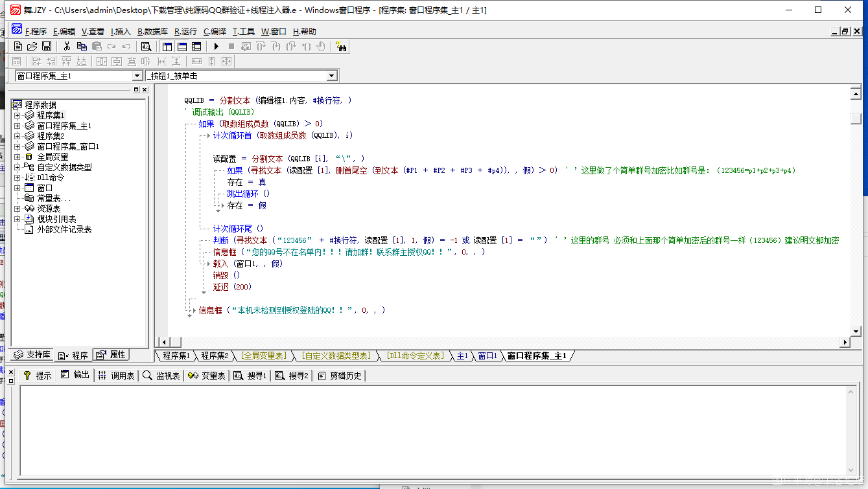The image size is (868, 489).
Task: Click the Open folder toolbar icon
Action: (x=32, y=46)
